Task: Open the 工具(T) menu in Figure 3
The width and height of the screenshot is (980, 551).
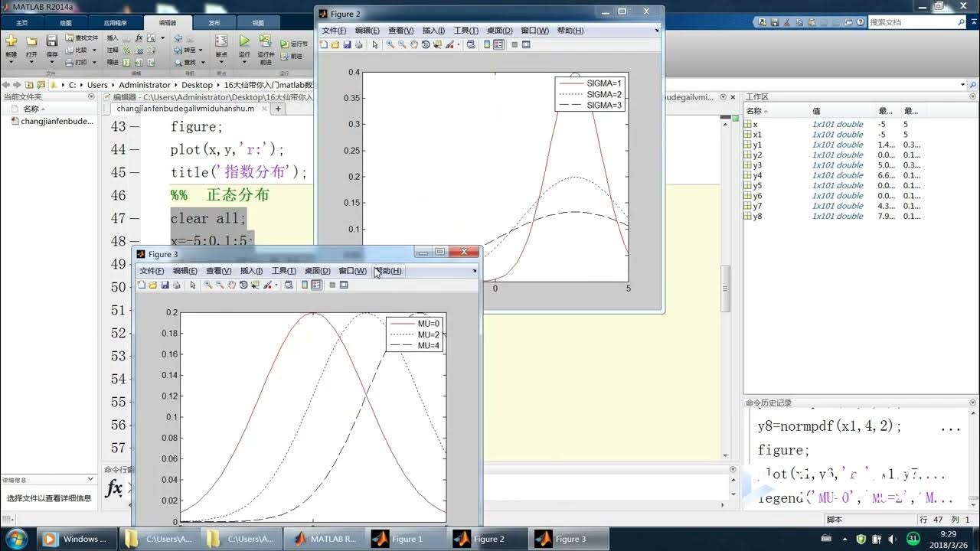Action: coord(283,271)
